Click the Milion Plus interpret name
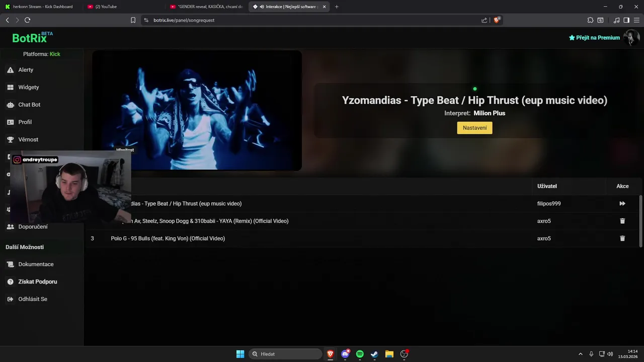The image size is (644, 362). coord(489,113)
